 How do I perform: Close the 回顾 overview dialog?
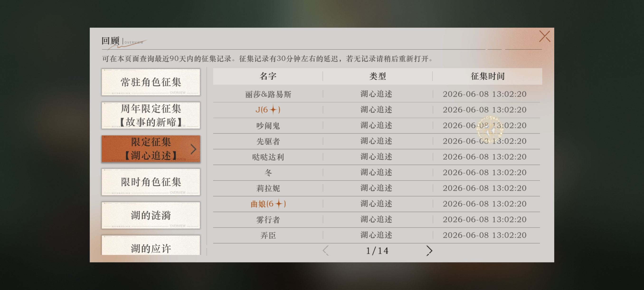point(545,37)
